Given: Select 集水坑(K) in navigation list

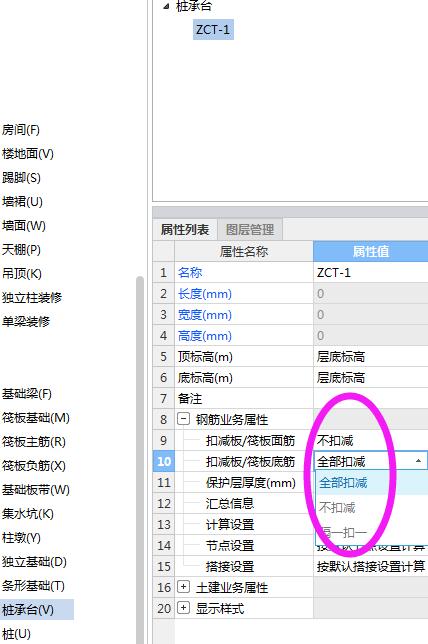Looking at the screenshot, I should pyautogui.click(x=28, y=514).
